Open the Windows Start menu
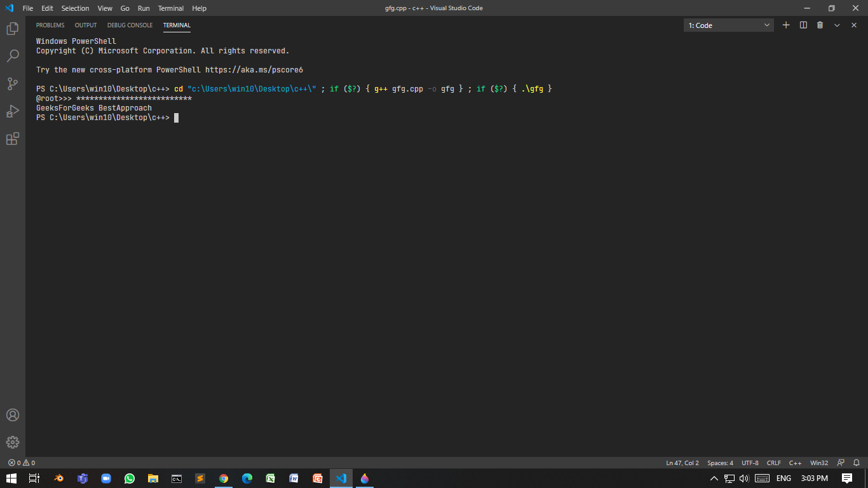Screen dimensions: 868x488 point(11,478)
